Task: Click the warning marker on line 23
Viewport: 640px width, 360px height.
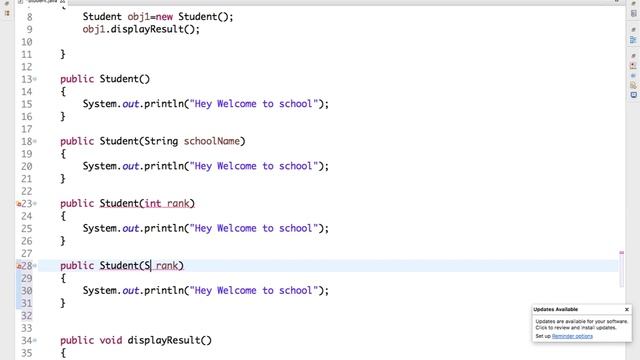Action: [18, 204]
